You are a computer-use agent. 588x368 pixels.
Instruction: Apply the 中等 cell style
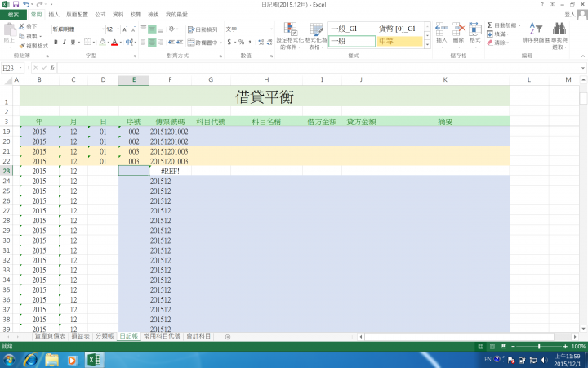click(399, 41)
